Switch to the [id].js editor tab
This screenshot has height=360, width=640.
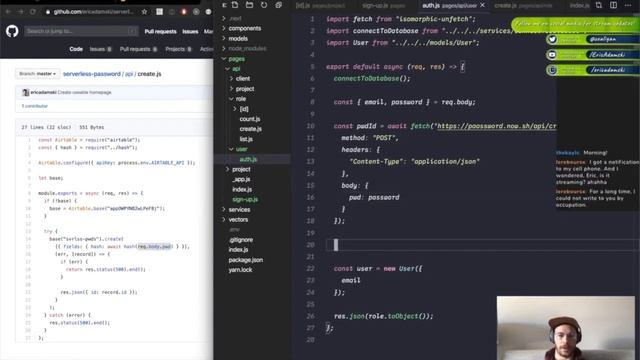coord(320,5)
